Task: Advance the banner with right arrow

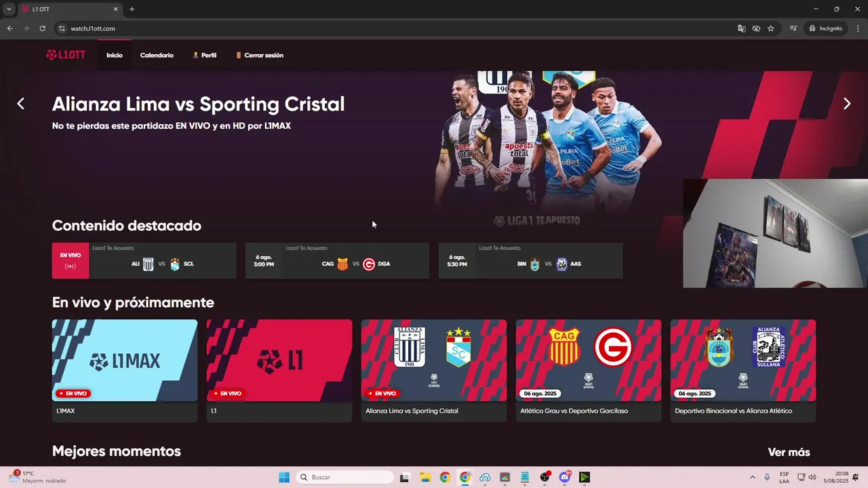Action: [x=846, y=104]
